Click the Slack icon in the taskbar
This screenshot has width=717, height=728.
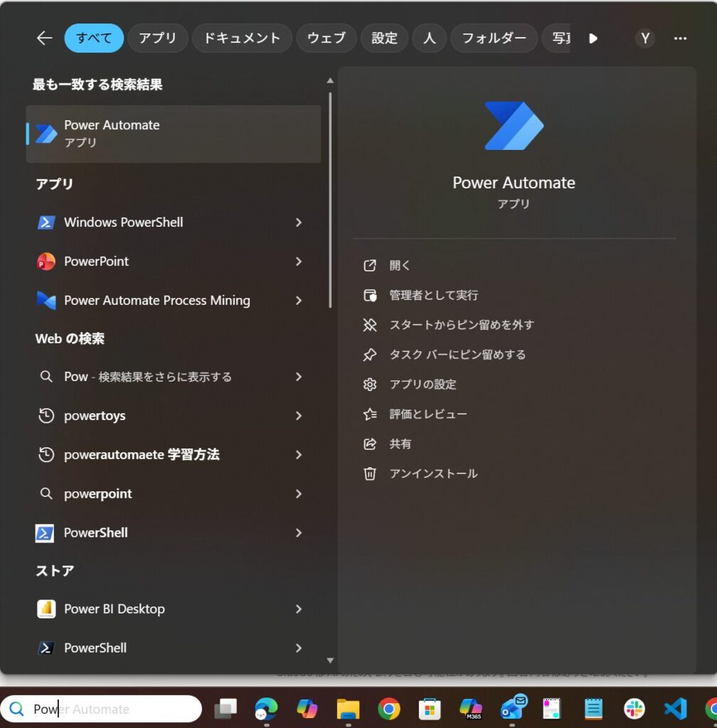tap(634, 709)
